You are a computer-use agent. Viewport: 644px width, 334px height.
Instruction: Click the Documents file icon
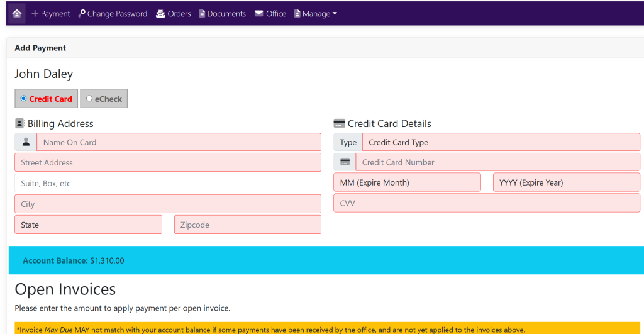coord(202,14)
